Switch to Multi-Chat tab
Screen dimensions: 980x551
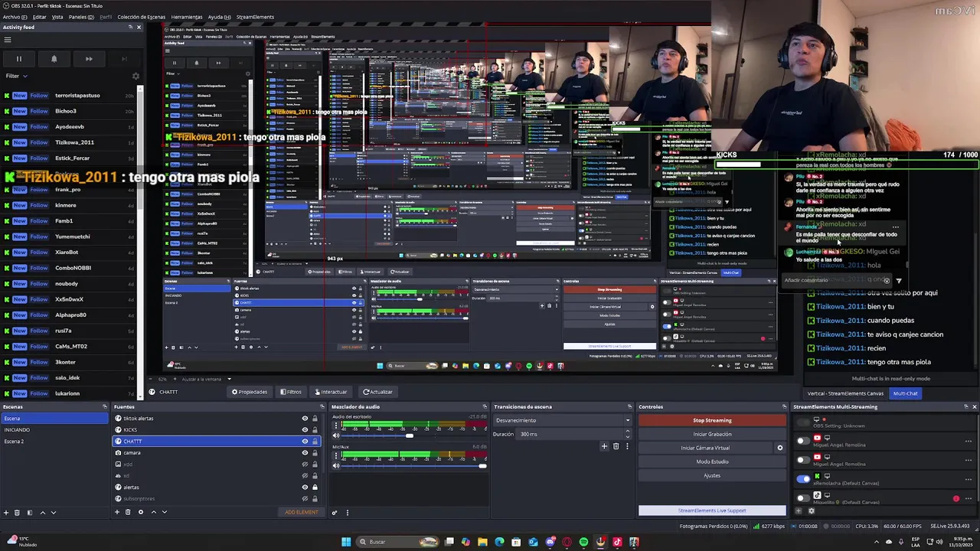pyautogui.click(x=905, y=393)
